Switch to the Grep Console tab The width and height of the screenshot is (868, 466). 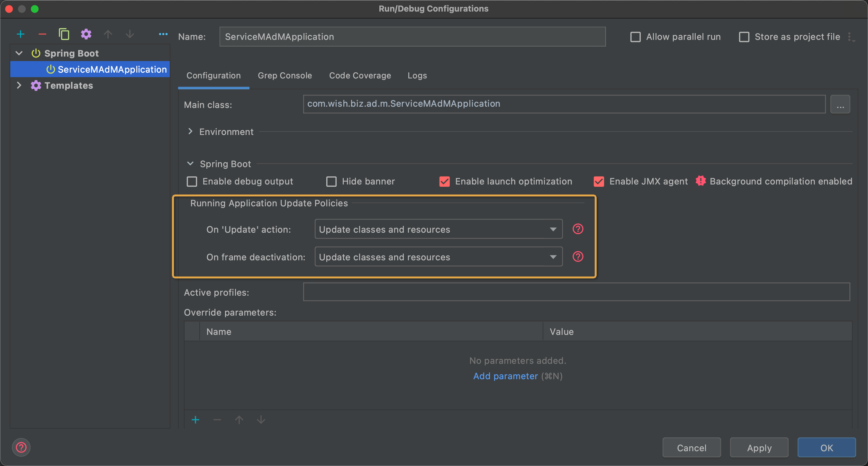pyautogui.click(x=285, y=76)
